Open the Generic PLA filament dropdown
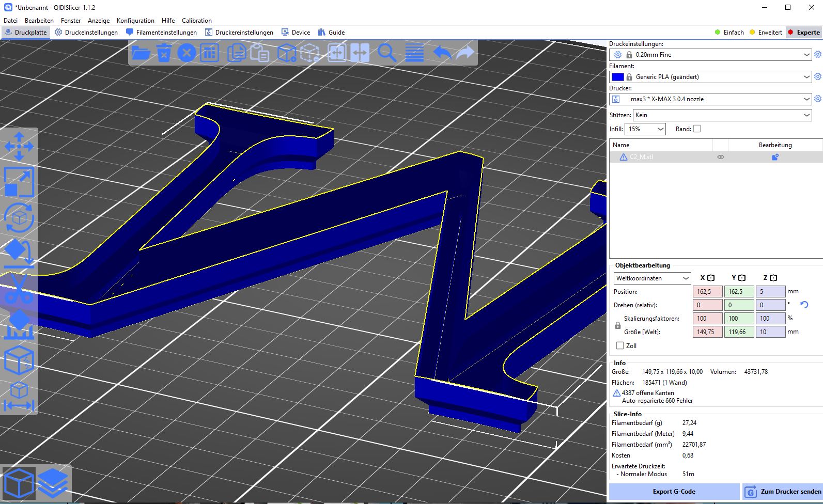This screenshot has height=504, width=823. [x=710, y=76]
